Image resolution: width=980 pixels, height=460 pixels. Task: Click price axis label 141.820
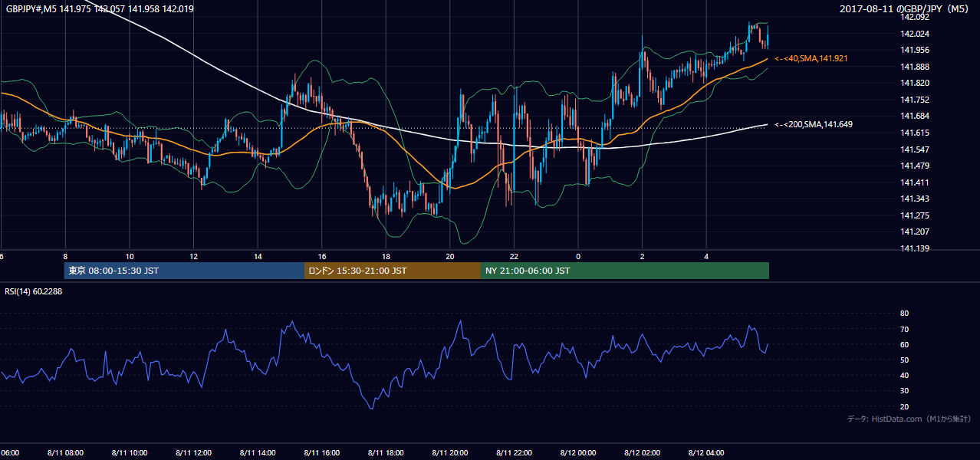pyautogui.click(x=916, y=83)
